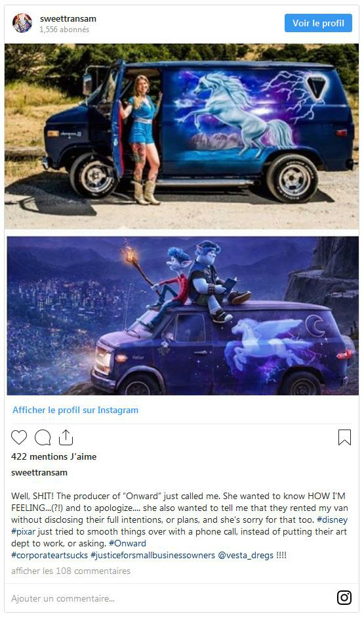Click the share upload icon
The image size is (364, 618).
(66, 437)
